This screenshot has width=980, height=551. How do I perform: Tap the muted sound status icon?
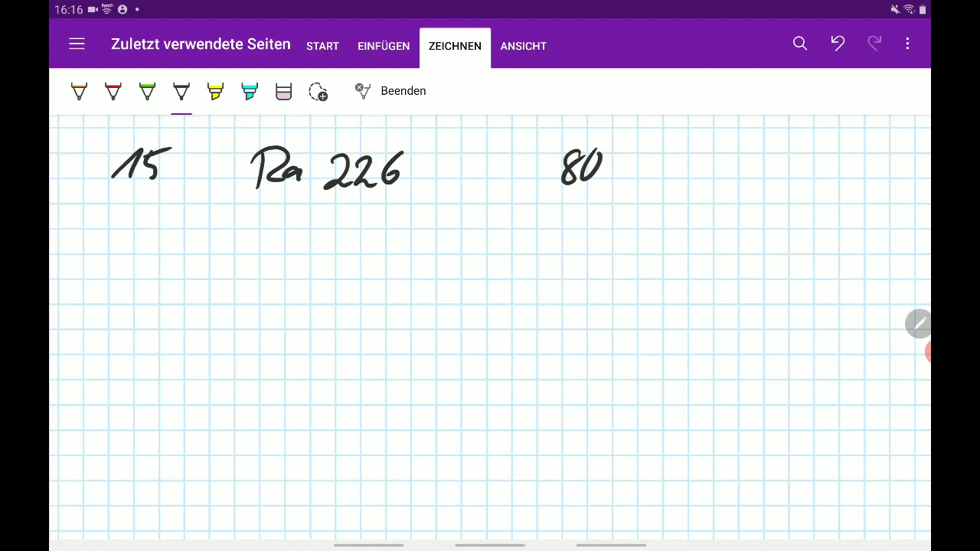pos(895,9)
